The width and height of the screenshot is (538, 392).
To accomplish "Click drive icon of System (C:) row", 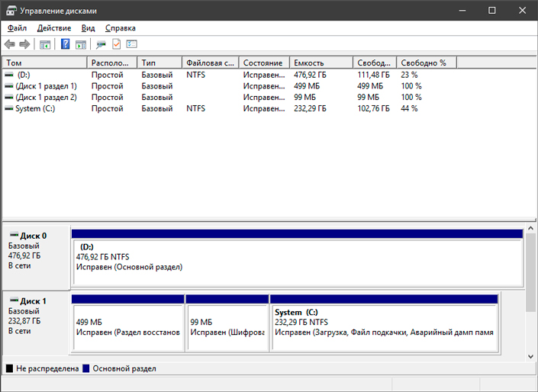I will coord(9,108).
